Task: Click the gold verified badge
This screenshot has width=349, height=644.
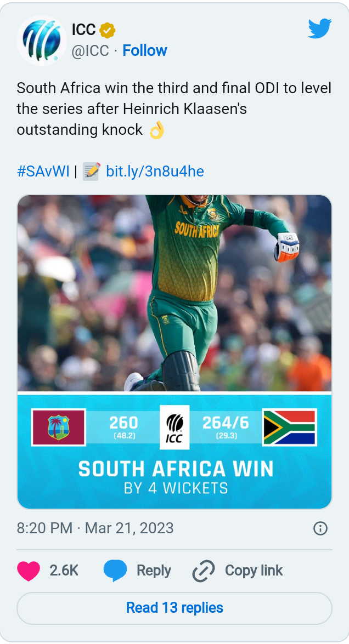Action: [107, 31]
